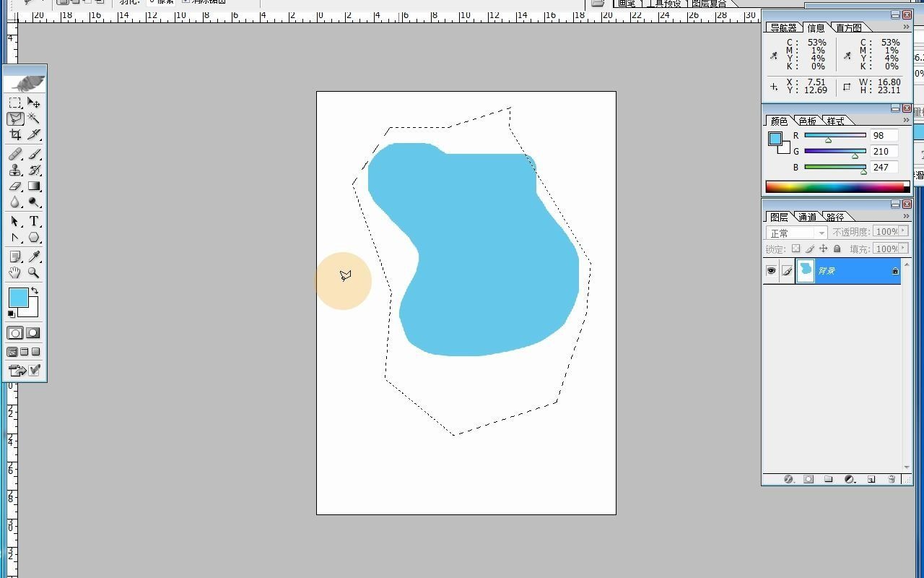924x578 pixels.
Task: Select the Pen tool
Action: [15, 237]
